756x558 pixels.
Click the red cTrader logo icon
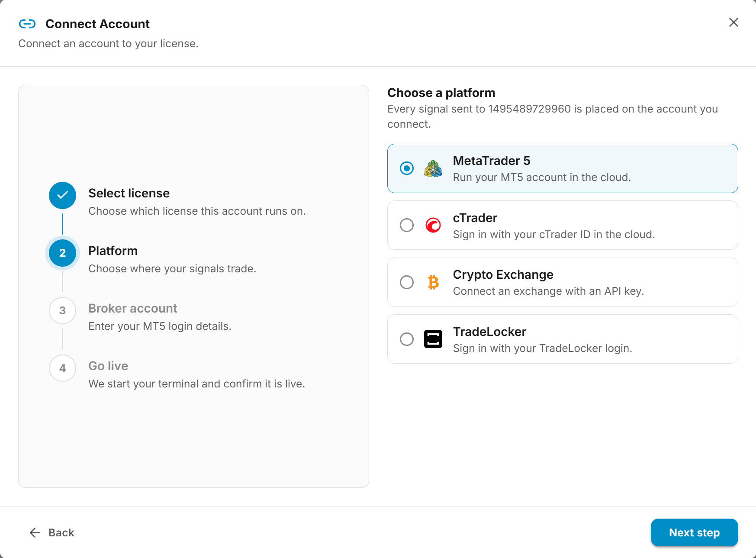click(x=433, y=225)
